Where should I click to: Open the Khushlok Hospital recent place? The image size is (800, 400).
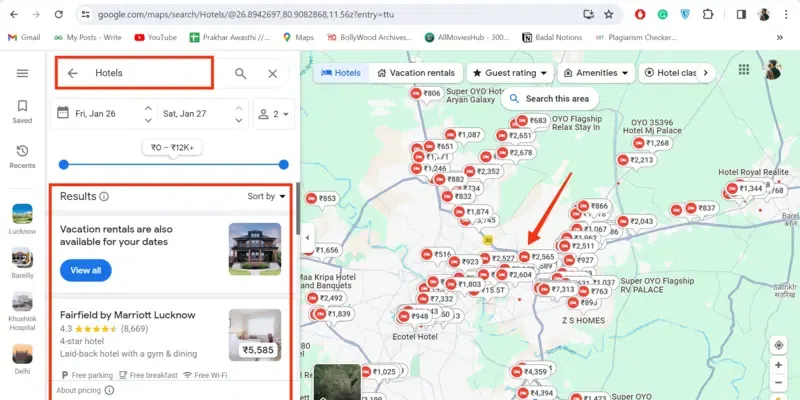coord(22,311)
